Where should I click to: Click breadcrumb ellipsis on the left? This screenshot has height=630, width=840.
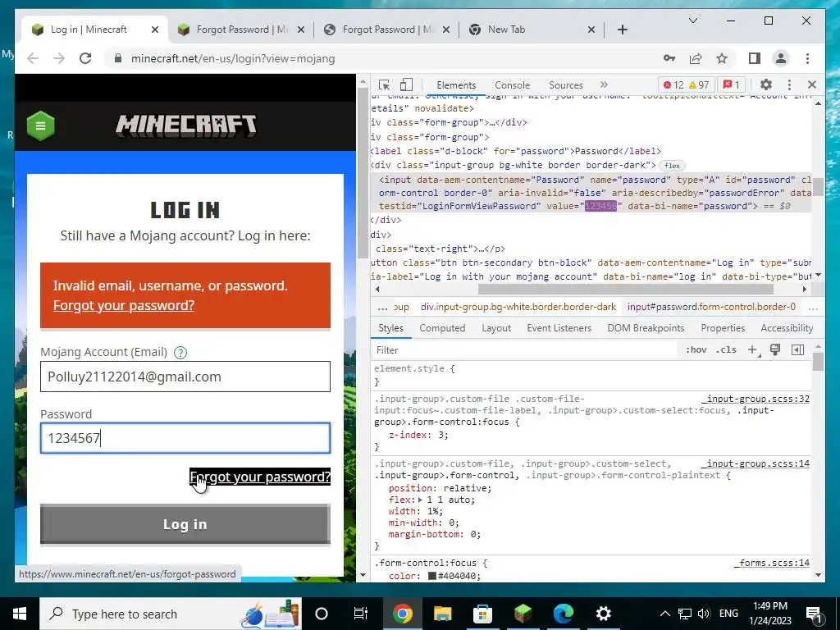click(x=382, y=308)
